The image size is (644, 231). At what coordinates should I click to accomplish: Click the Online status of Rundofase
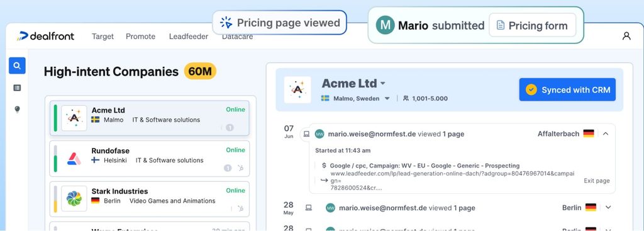pyautogui.click(x=235, y=150)
